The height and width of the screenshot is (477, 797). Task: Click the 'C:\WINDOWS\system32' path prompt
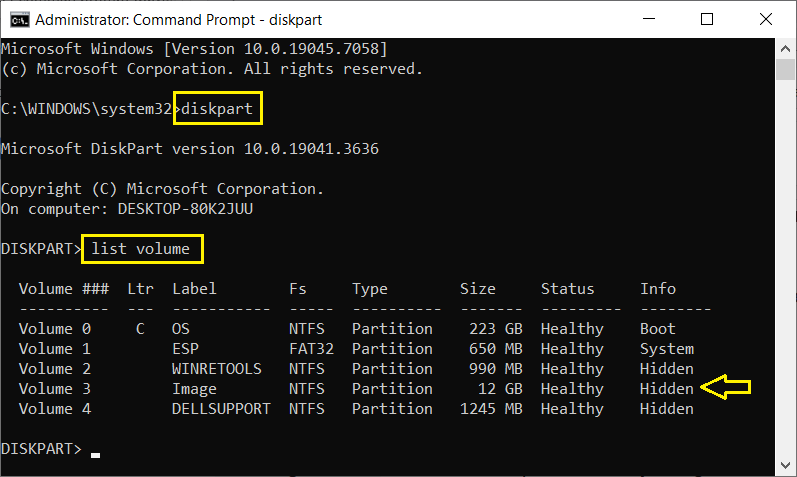click(86, 109)
